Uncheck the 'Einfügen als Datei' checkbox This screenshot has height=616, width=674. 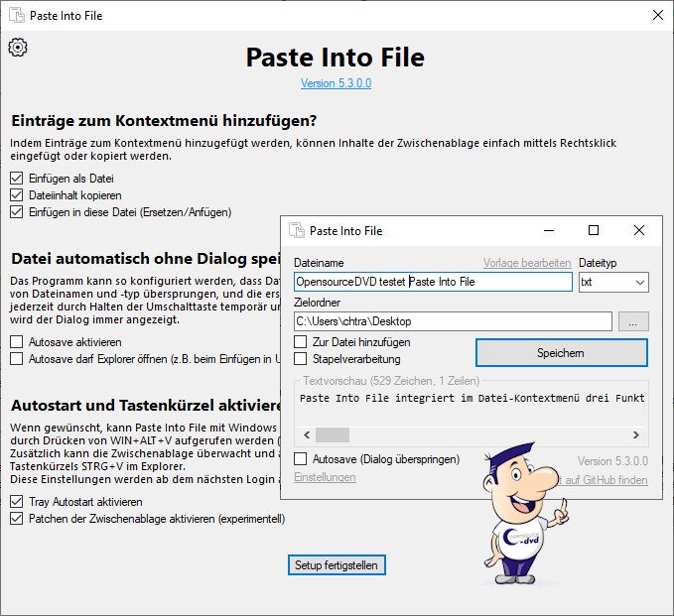(16, 179)
